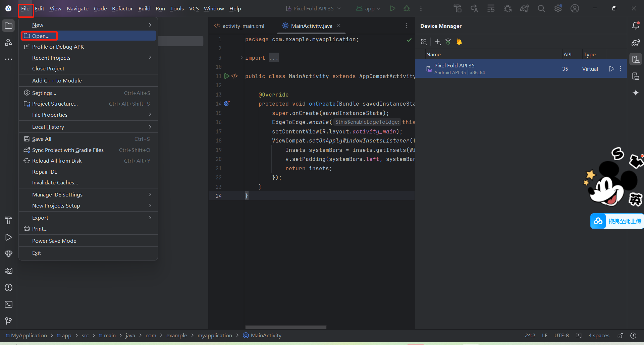The image size is (644, 345).
Task: Click the Build hammer icon in the toolbar
Action: click(x=457, y=8)
